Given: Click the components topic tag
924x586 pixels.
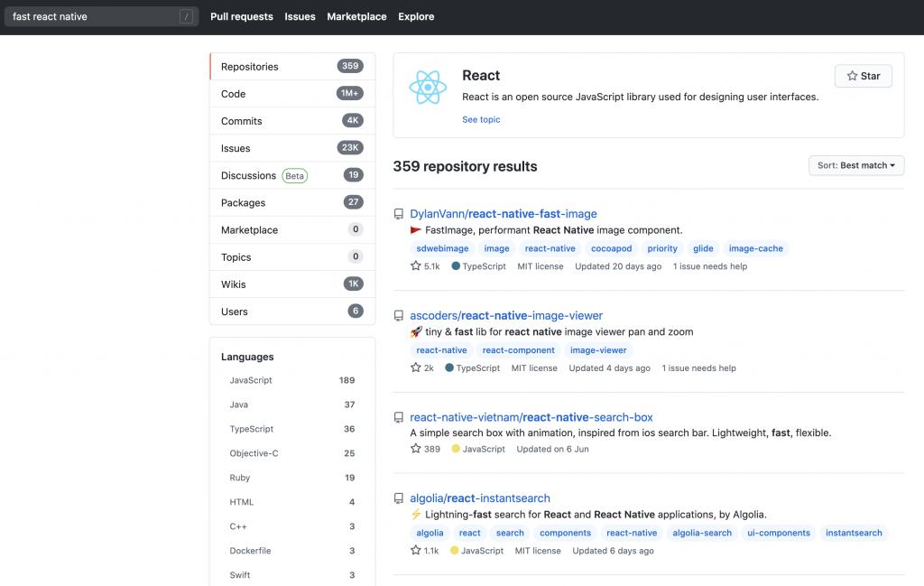Looking at the screenshot, I should tap(565, 533).
